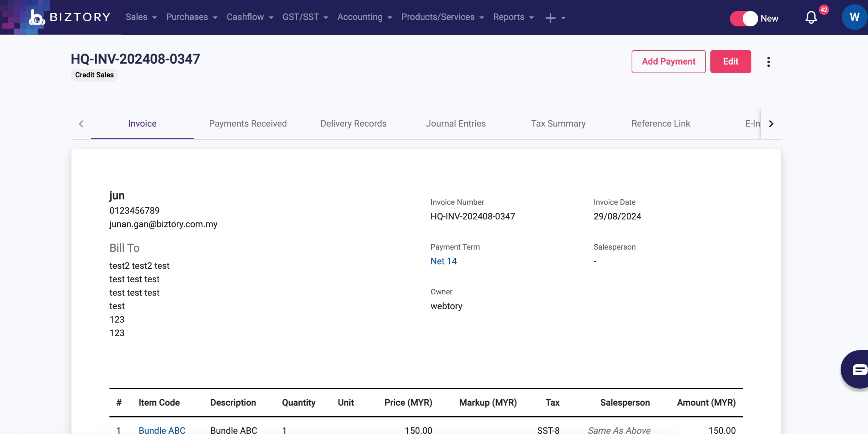Click the Add Payment button

(x=668, y=61)
